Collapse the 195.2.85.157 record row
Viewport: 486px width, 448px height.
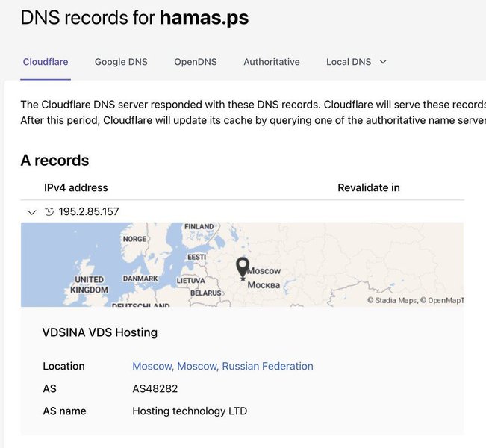(31, 212)
